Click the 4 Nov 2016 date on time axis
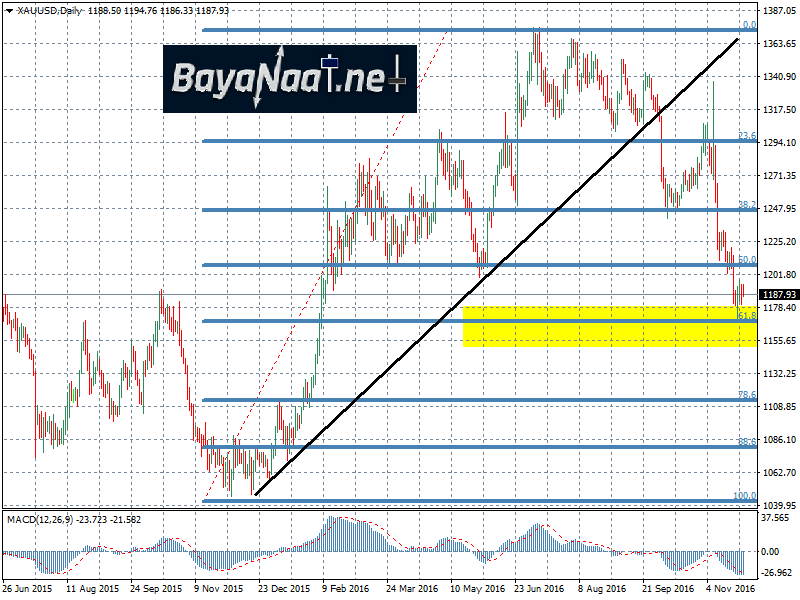 730,590
